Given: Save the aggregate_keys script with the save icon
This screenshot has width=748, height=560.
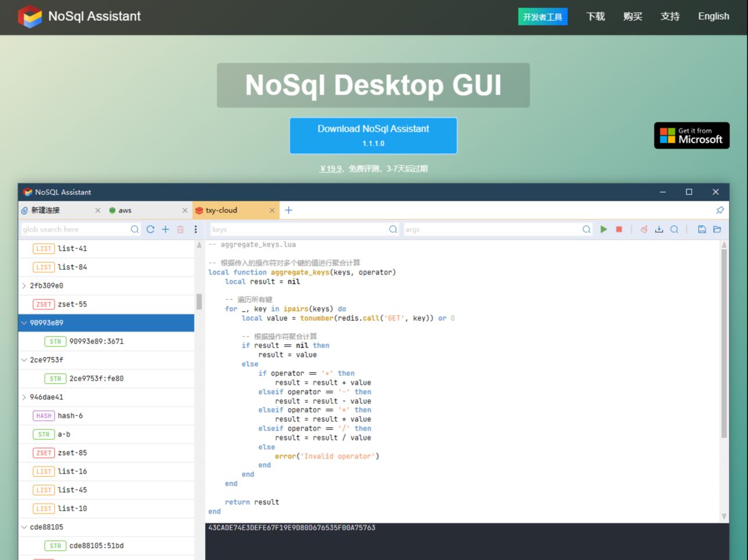Looking at the screenshot, I should pyautogui.click(x=702, y=229).
